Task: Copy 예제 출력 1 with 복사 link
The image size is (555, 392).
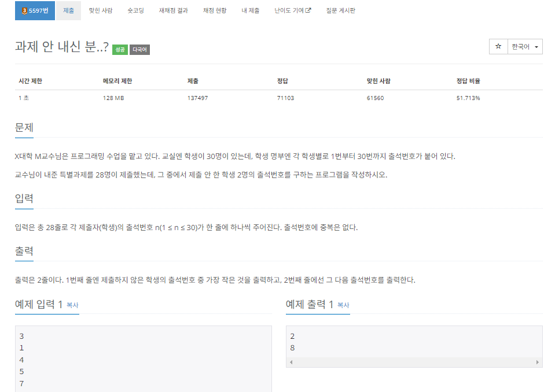Action: [343, 305]
